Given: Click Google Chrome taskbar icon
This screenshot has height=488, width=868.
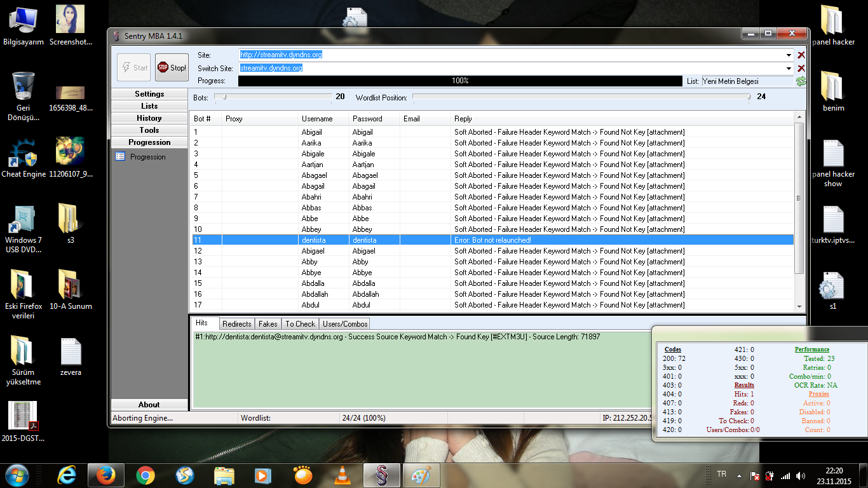Looking at the screenshot, I should [x=146, y=475].
